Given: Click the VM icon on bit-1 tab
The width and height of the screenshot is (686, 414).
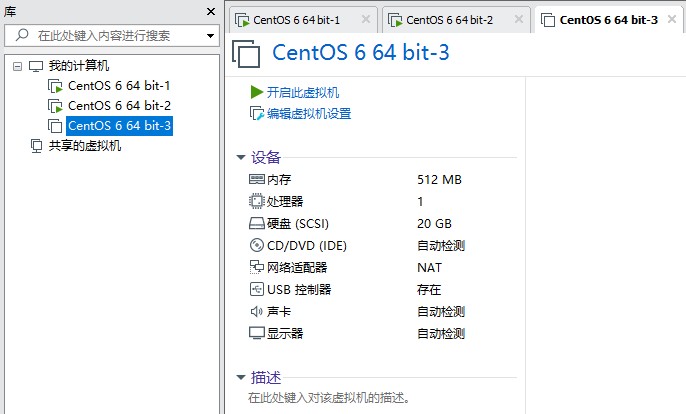Looking at the screenshot, I should pos(242,20).
